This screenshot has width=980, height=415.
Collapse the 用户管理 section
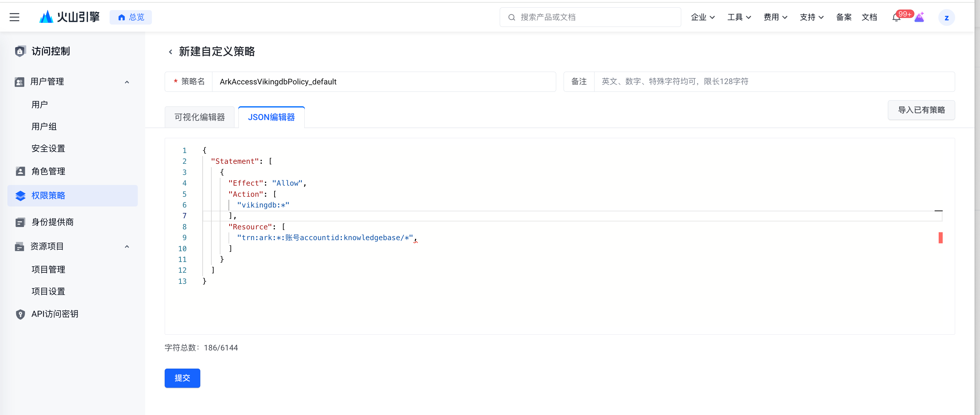(127, 82)
